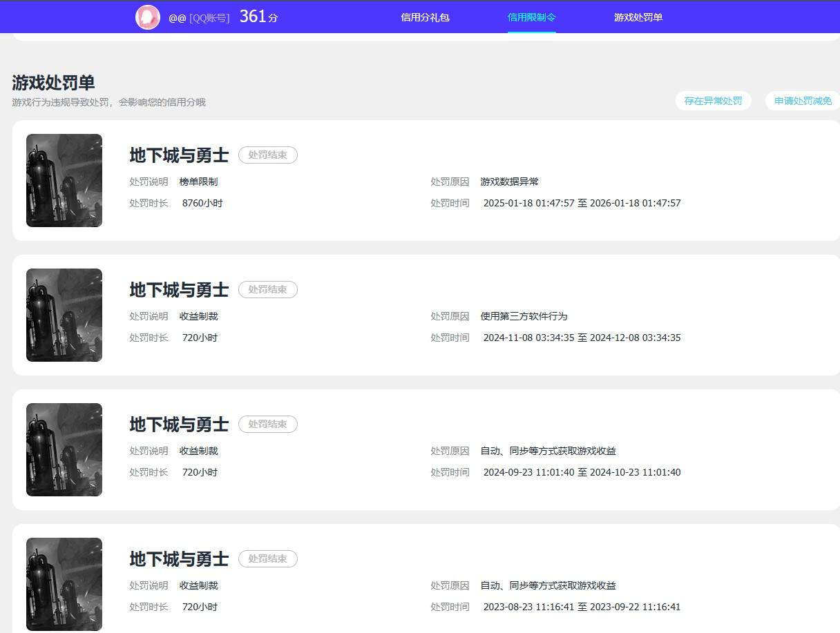Click 处罚结束 badge on the 2023-08-23 penalty

click(268, 558)
